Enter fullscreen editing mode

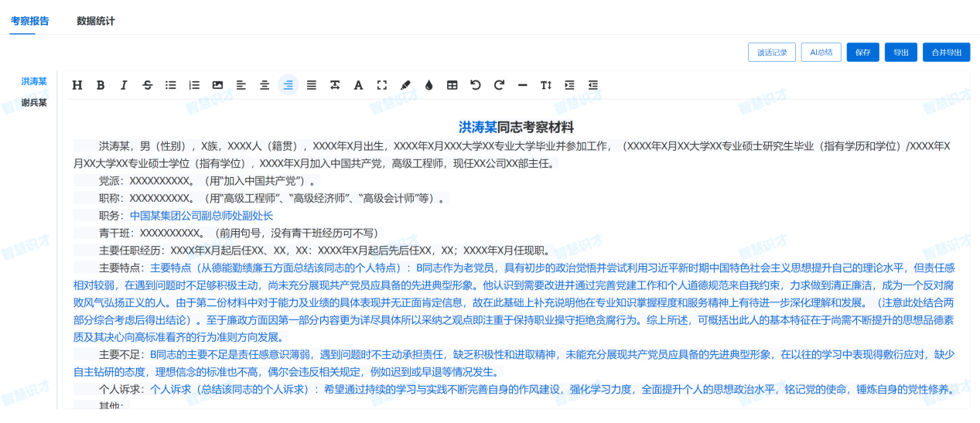coord(381,85)
